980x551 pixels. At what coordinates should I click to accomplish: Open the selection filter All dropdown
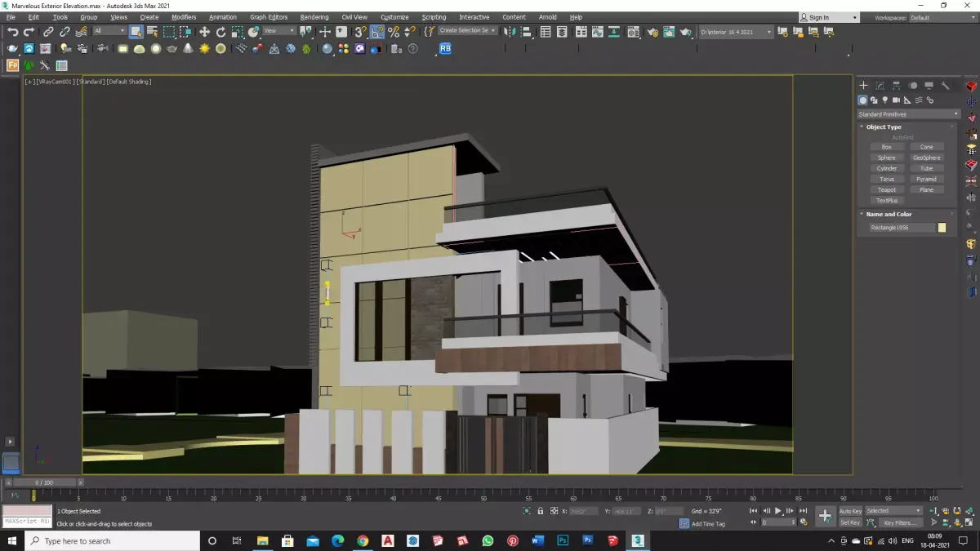pyautogui.click(x=109, y=31)
